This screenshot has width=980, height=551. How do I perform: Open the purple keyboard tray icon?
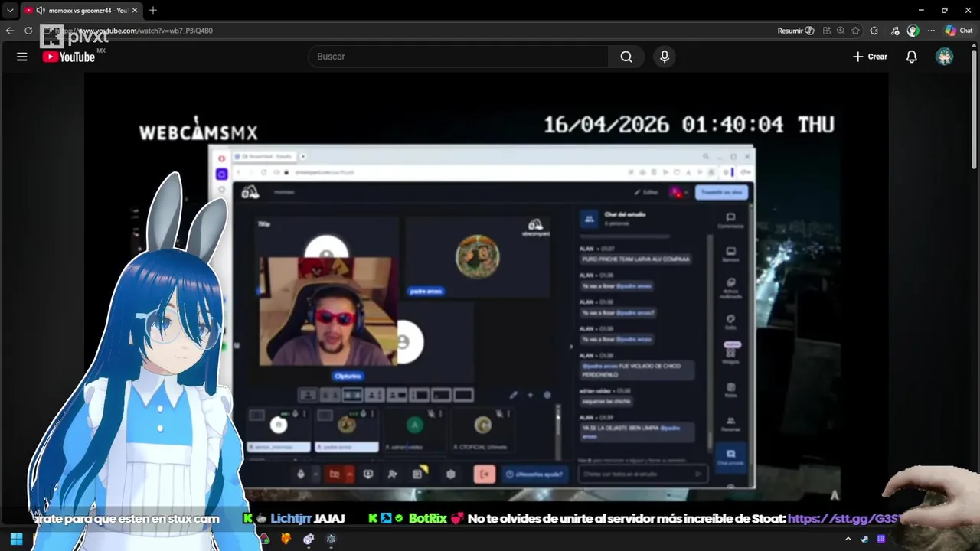881,539
